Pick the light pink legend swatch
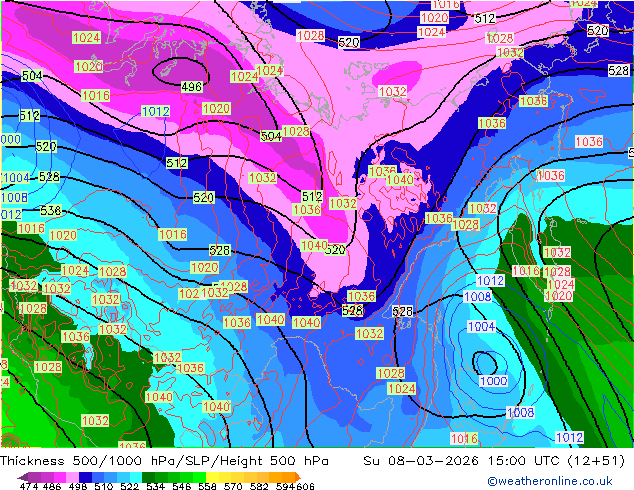Viewport: 634px width, 490px height. 72,477
